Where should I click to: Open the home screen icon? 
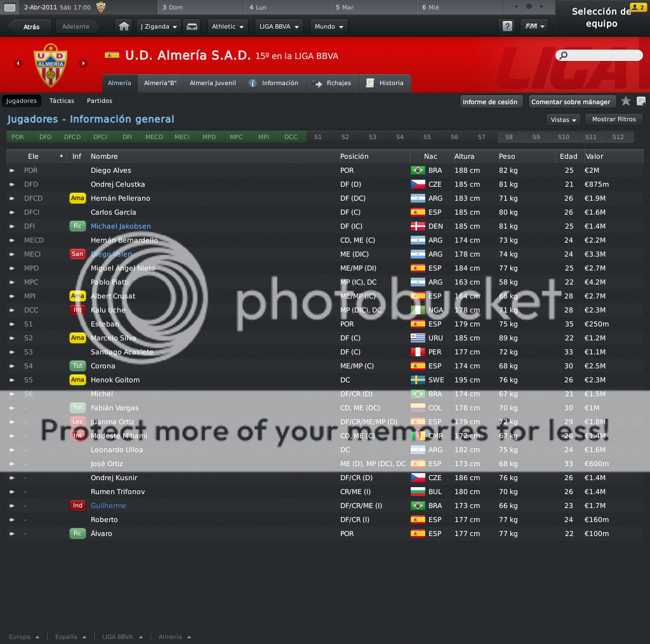tap(124, 27)
